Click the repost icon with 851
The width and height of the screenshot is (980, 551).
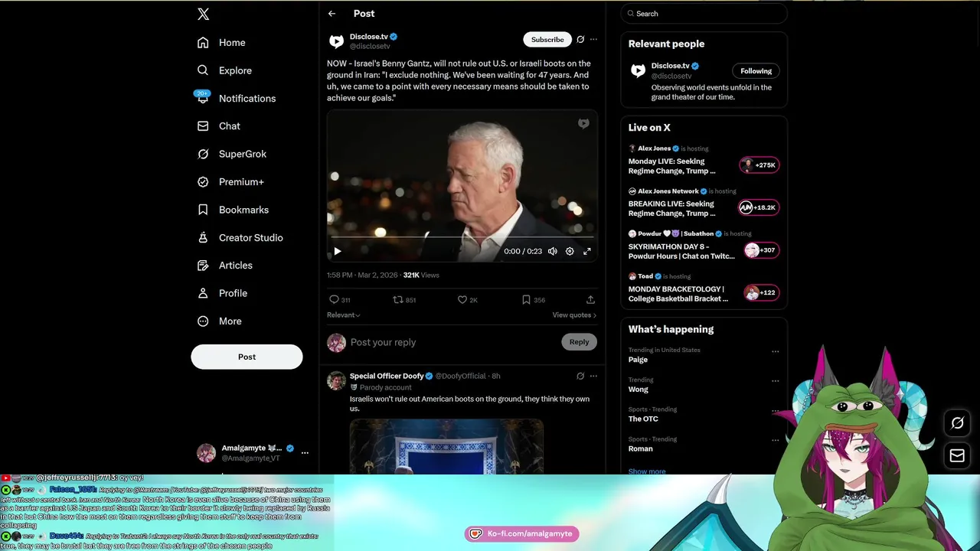tap(398, 300)
